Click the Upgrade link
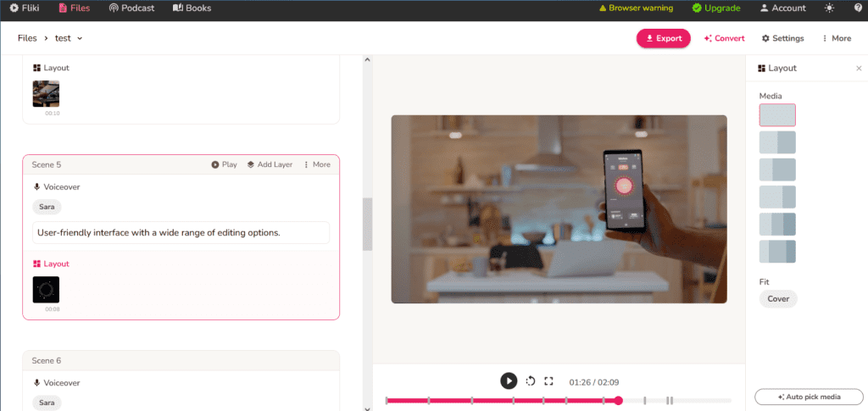Image resolution: width=868 pixels, height=411 pixels. tap(716, 8)
